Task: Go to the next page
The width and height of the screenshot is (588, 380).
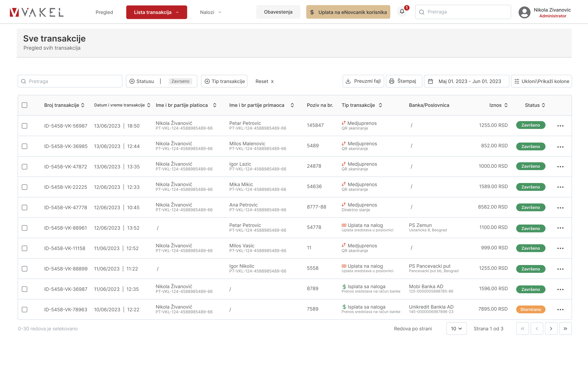Action: [551, 328]
